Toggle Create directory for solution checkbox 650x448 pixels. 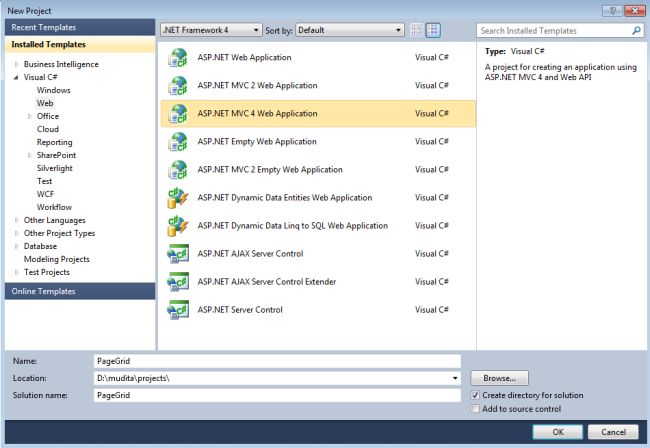(x=475, y=395)
